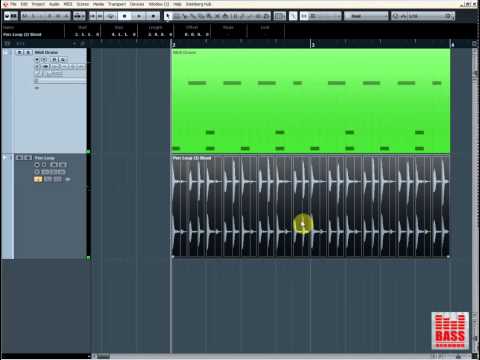
Task: Solo the audio loop track
Action: pyautogui.click(x=28, y=158)
